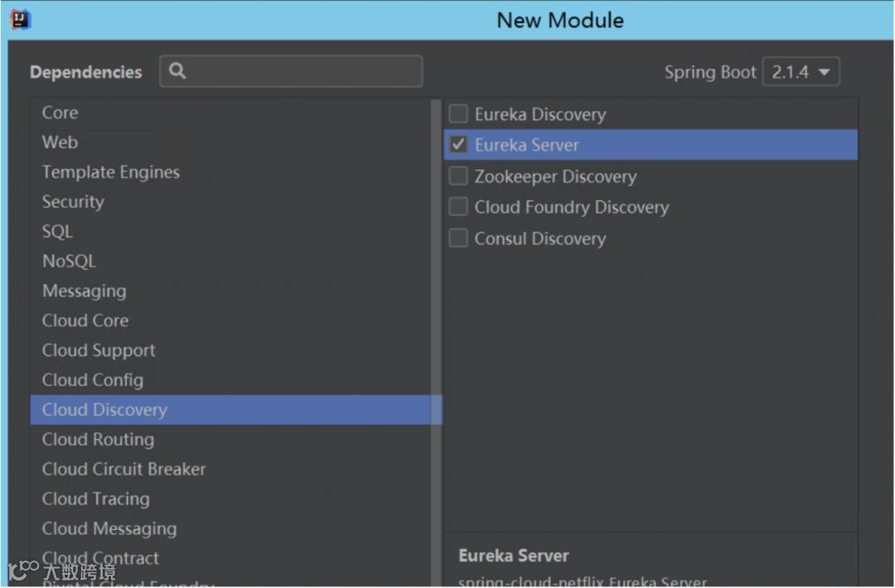Open the Spring Boot 2.1.4 version dropdown
895x588 pixels.
click(801, 72)
